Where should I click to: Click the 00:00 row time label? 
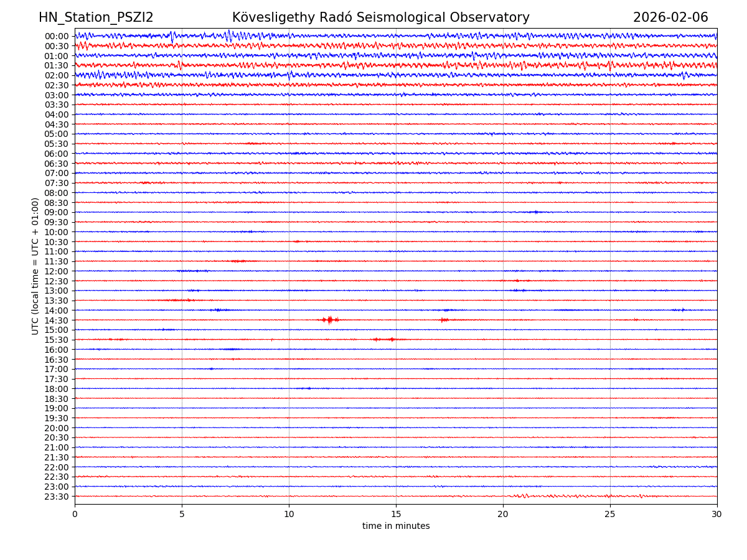(x=57, y=36)
